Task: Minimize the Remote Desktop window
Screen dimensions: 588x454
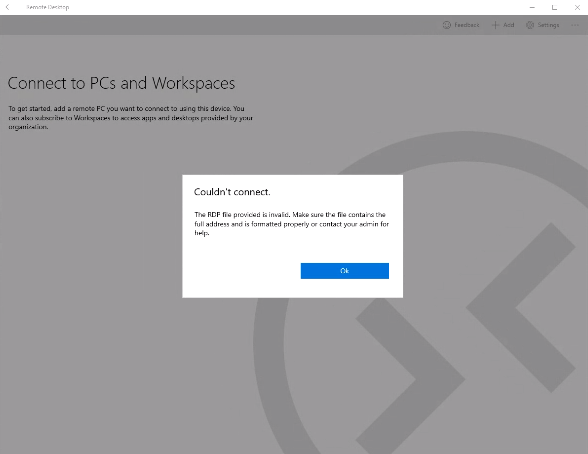Action: click(x=532, y=7)
